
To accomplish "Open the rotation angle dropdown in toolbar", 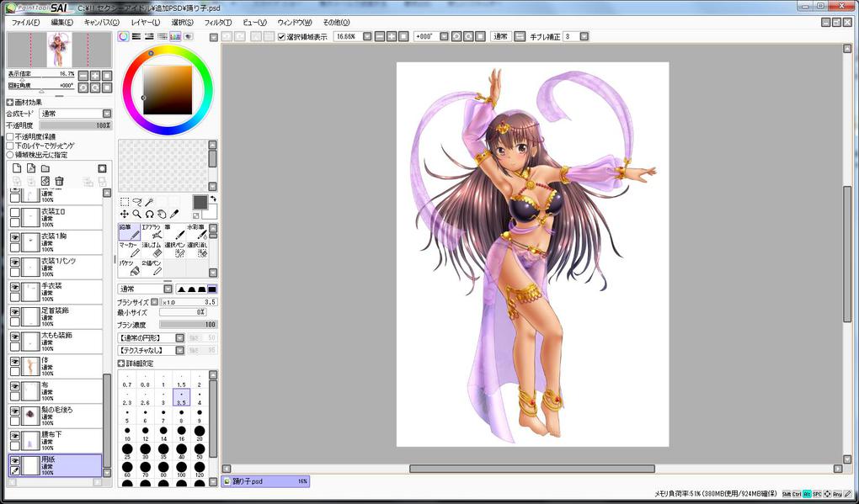I will point(445,37).
